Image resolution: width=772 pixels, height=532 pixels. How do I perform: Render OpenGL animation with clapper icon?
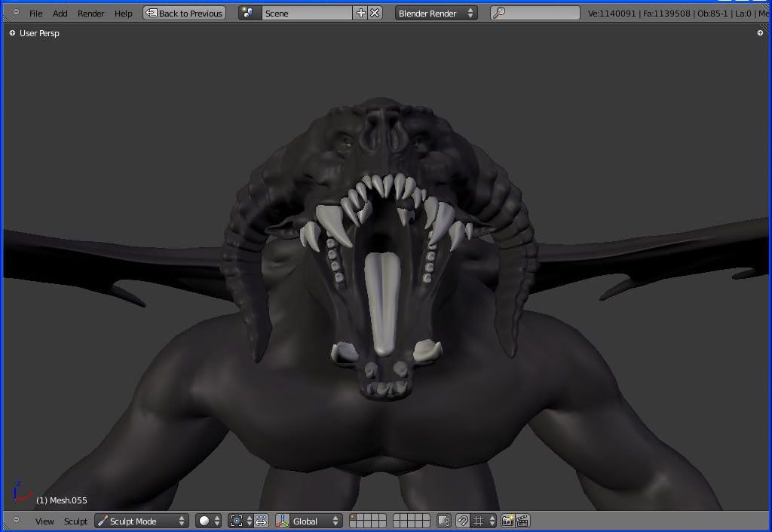(x=522, y=521)
